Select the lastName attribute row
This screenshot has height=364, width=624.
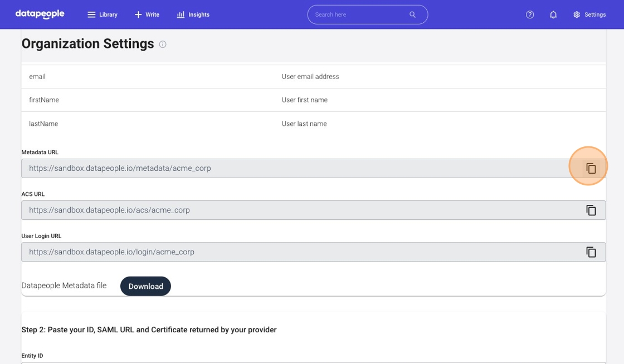click(313, 124)
